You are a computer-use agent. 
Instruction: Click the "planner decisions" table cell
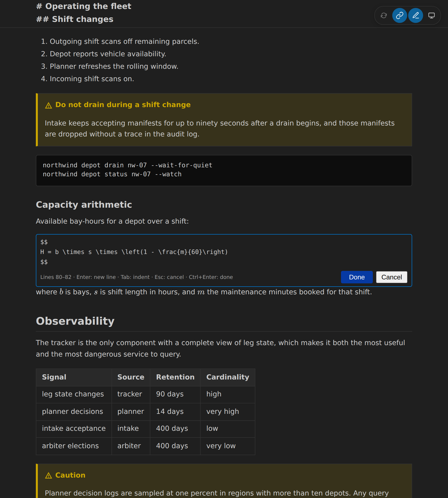pyautogui.click(x=74, y=411)
